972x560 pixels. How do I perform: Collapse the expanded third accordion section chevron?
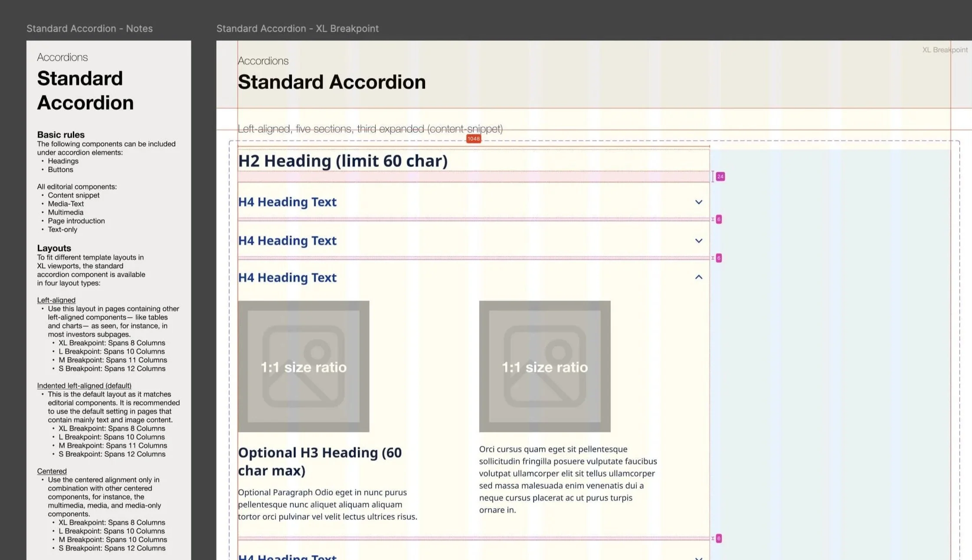(x=698, y=277)
